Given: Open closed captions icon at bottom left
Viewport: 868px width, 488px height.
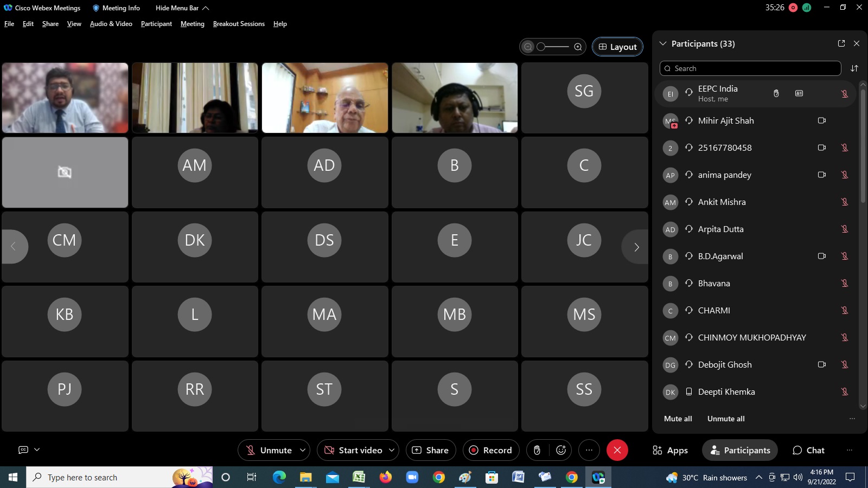Looking at the screenshot, I should point(23,450).
